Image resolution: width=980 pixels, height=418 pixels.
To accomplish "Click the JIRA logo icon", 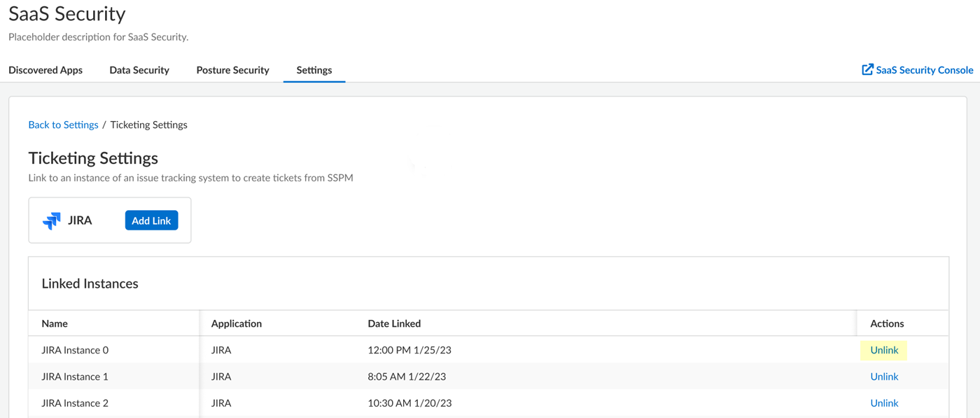I will pyautogui.click(x=52, y=221).
